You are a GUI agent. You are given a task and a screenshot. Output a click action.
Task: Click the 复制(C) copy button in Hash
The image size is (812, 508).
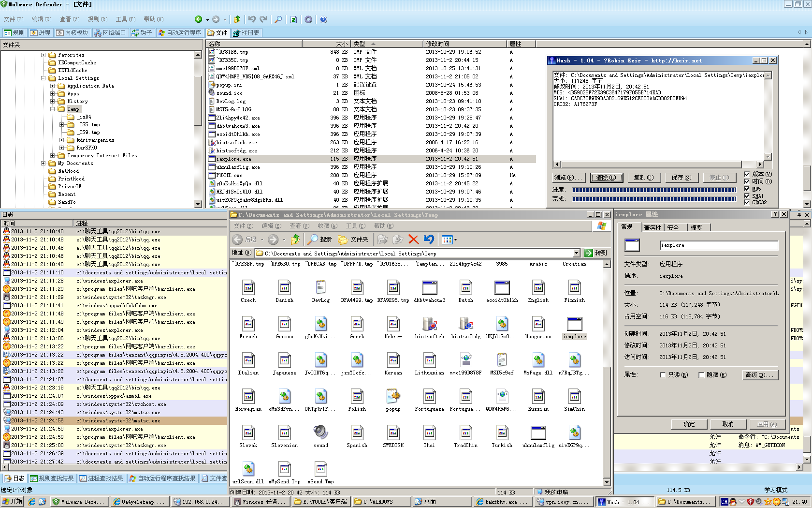pyautogui.click(x=644, y=178)
